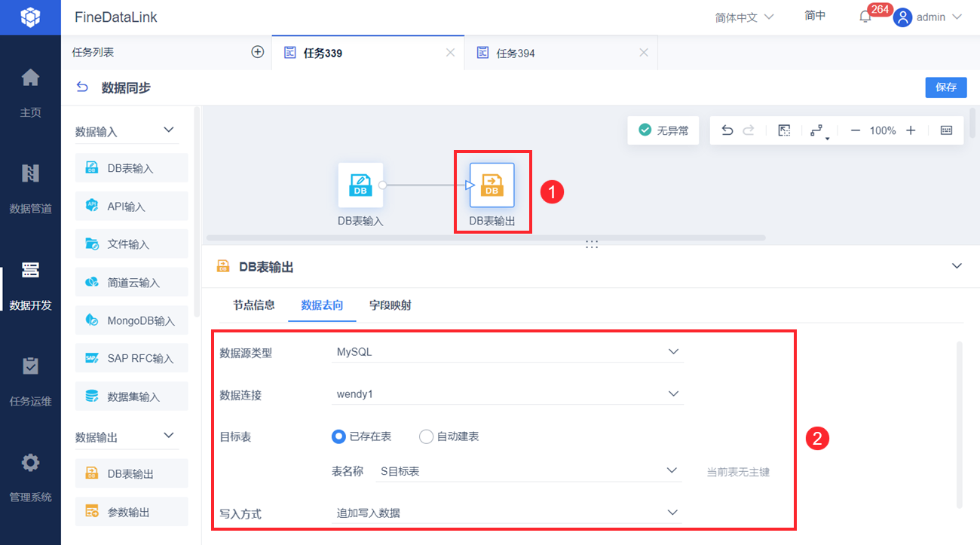Redo the canvas action

pyautogui.click(x=749, y=130)
